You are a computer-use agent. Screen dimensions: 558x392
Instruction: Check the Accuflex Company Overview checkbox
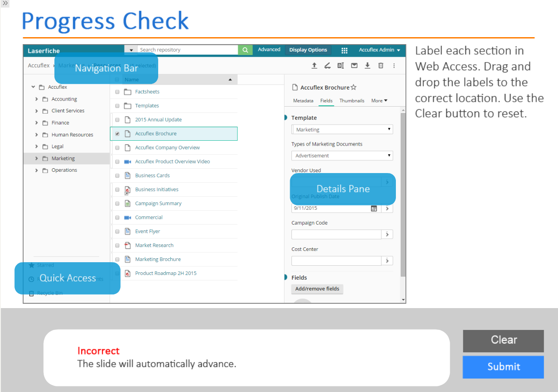(x=117, y=148)
